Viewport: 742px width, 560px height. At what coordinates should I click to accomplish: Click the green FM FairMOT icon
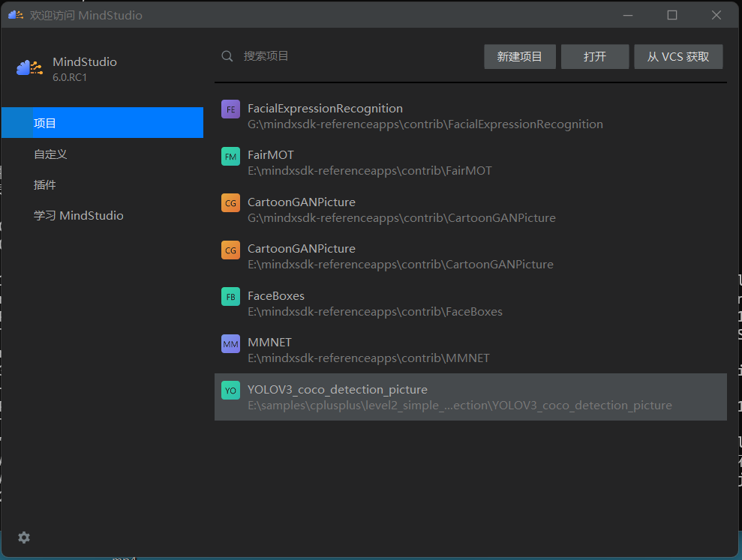click(230, 156)
